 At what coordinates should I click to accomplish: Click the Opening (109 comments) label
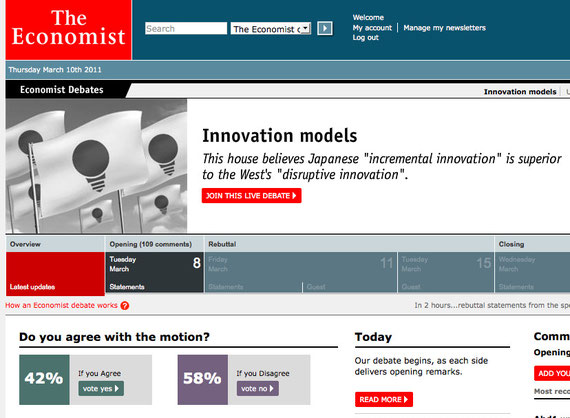(150, 244)
